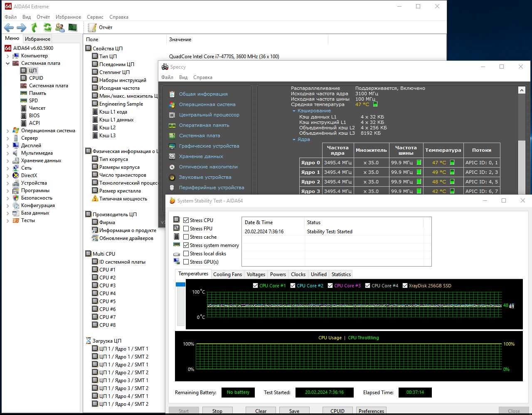The width and height of the screenshot is (532, 415).
Task: Click the AIDA64 root node icon v6.60.5900
Action: click(x=8, y=48)
